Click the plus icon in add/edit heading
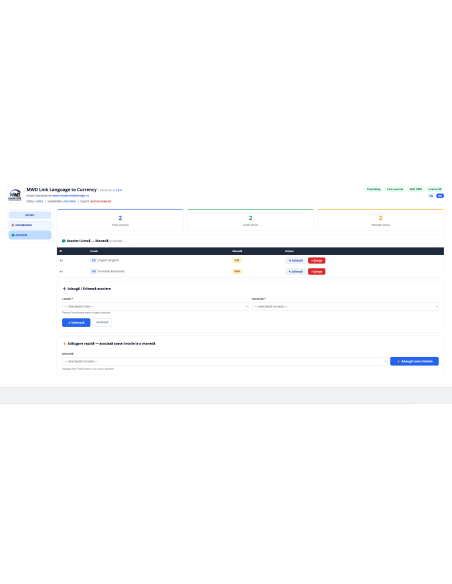 coord(64,289)
